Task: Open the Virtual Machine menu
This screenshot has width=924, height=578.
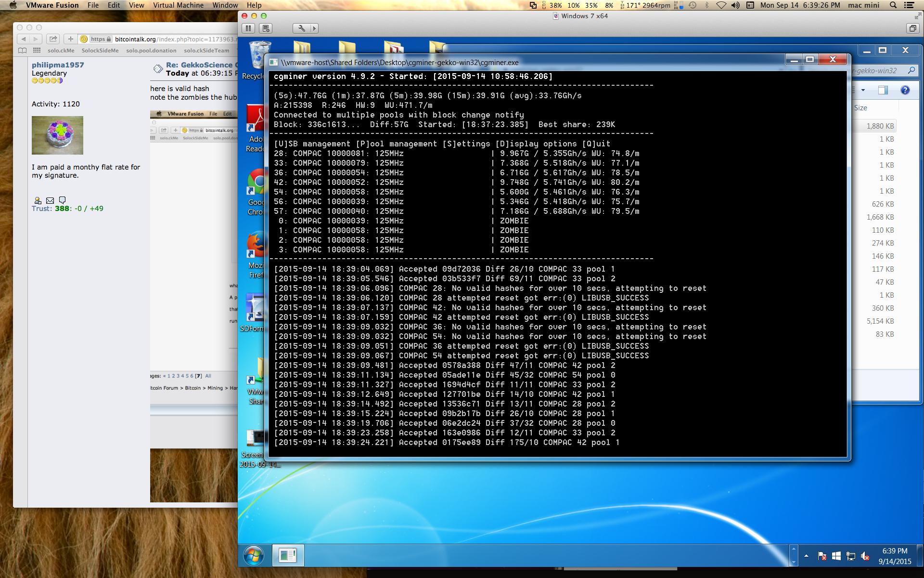Action: (x=178, y=5)
